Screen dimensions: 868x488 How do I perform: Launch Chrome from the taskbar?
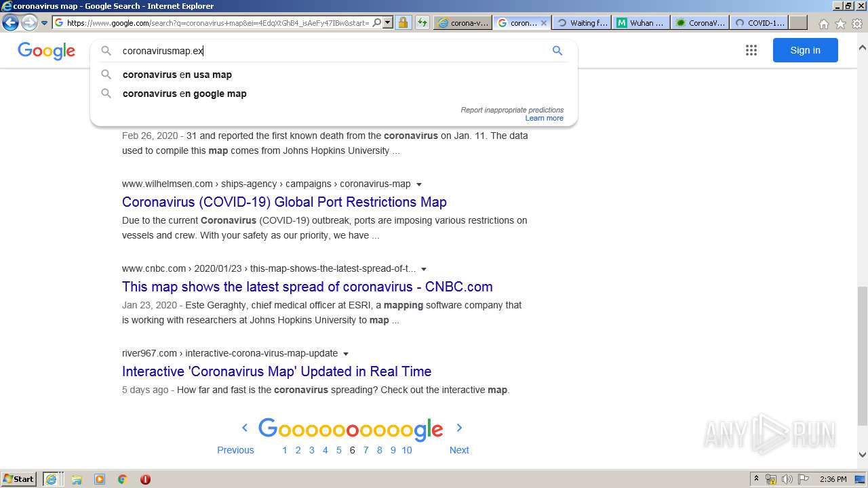coord(123,479)
